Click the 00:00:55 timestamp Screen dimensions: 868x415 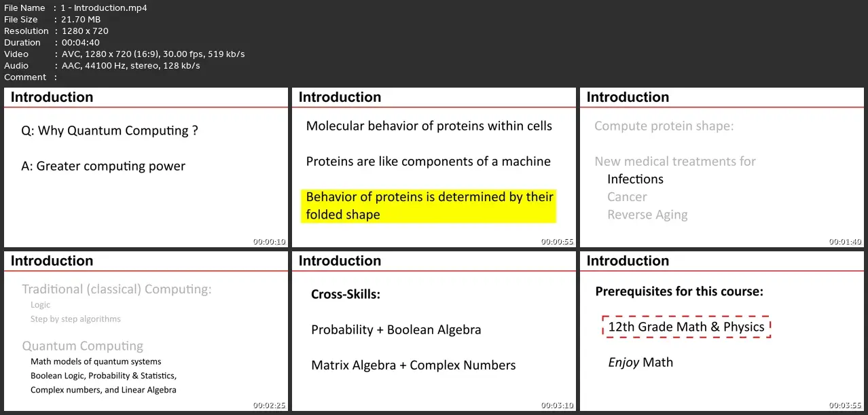tap(558, 242)
